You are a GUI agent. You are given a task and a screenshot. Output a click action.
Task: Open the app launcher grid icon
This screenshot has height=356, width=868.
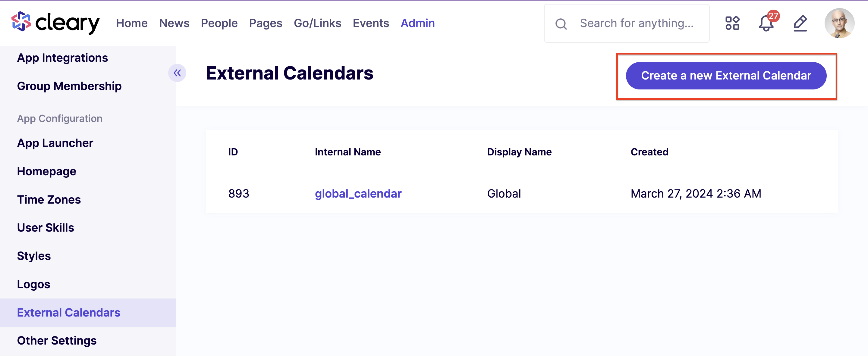click(x=732, y=23)
